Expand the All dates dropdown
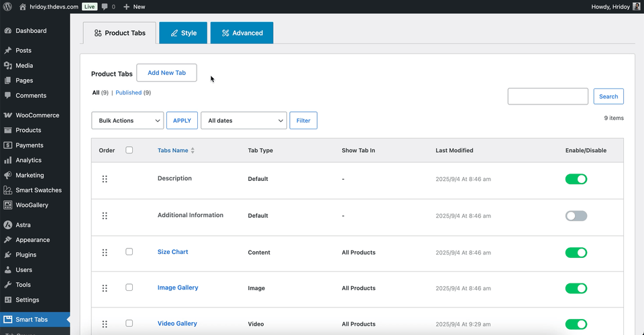This screenshot has width=644, height=335. point(244,121)
